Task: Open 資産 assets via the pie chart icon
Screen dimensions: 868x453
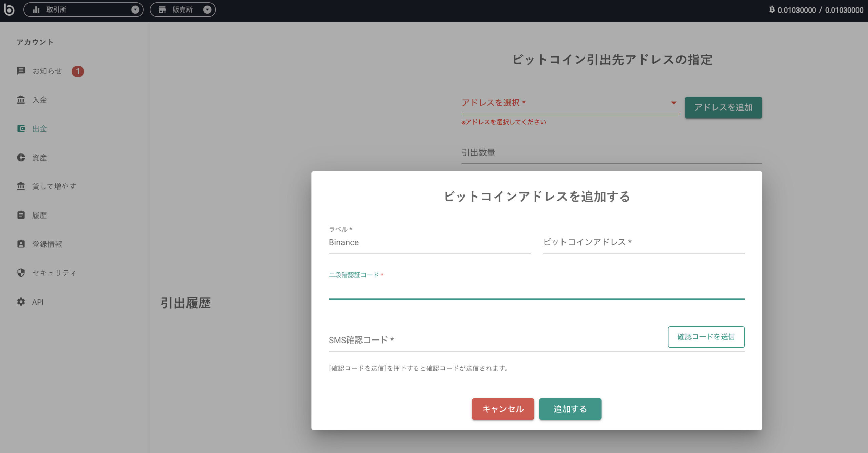Action: coord(20,157)
